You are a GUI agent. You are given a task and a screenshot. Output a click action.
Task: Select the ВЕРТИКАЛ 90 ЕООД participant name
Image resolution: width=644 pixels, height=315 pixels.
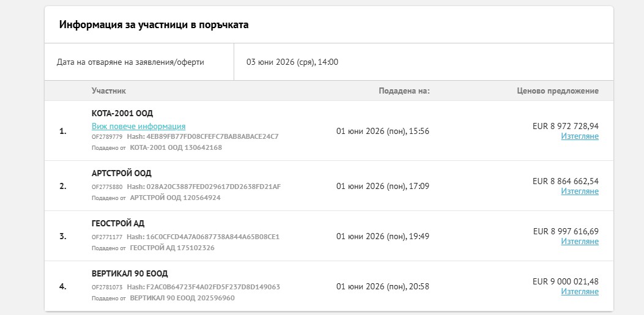click(x=130, y=273)
